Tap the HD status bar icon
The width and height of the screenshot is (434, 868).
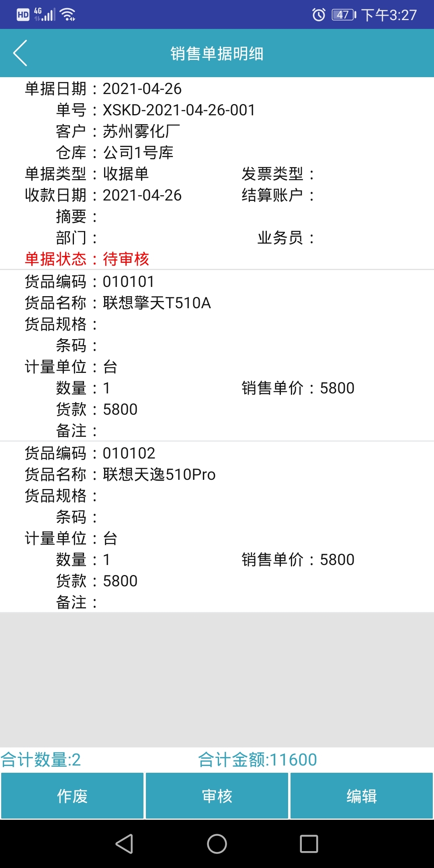[x=23, y=15]
